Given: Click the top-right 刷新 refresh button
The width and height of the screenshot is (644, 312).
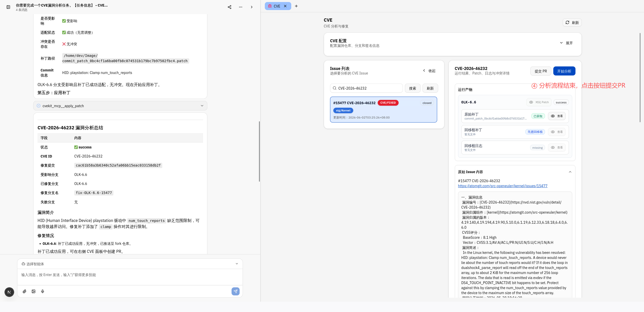Looking at the screenshot, I should (572, 22).
